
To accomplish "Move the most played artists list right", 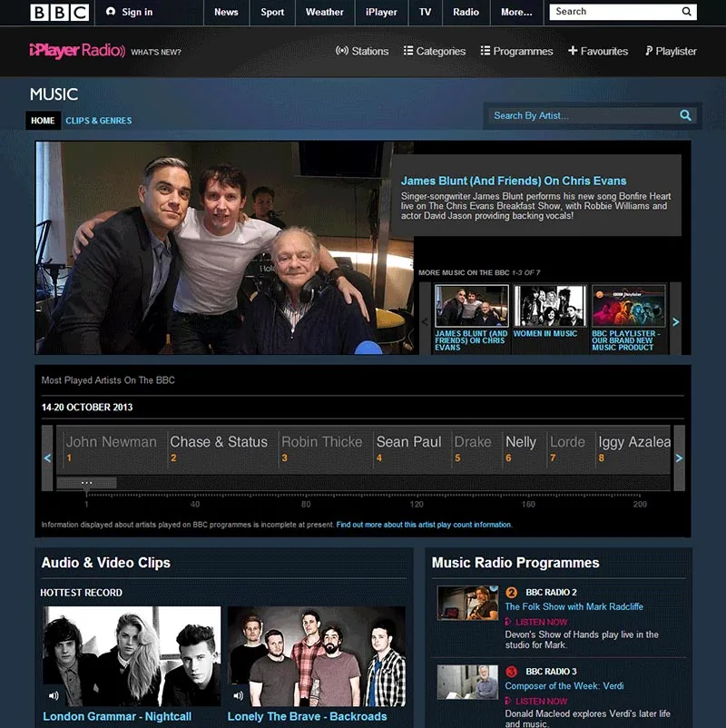I will [x=679, y=457].
